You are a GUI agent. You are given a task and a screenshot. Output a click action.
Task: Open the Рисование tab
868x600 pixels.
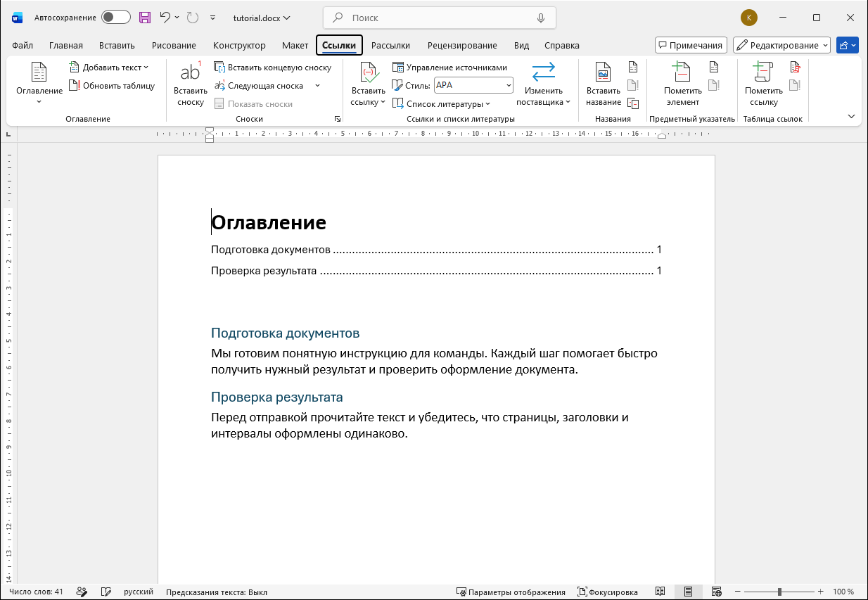tap(174, 45)
